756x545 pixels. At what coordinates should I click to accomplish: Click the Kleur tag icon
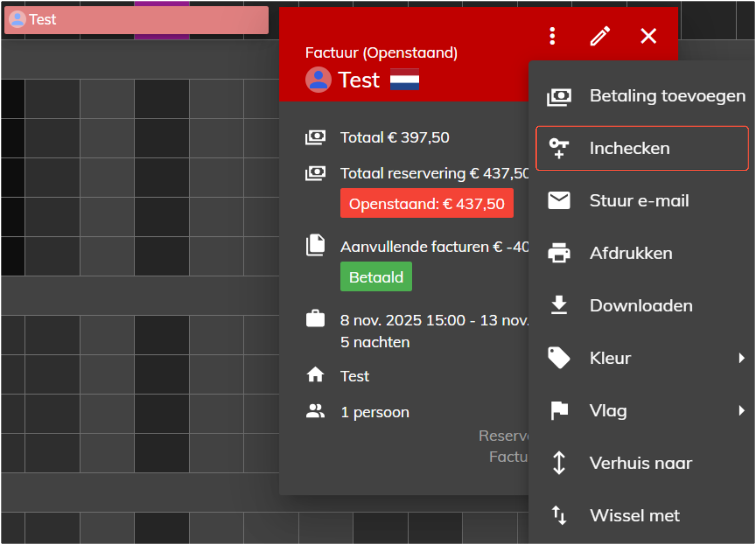pos(559,358)
